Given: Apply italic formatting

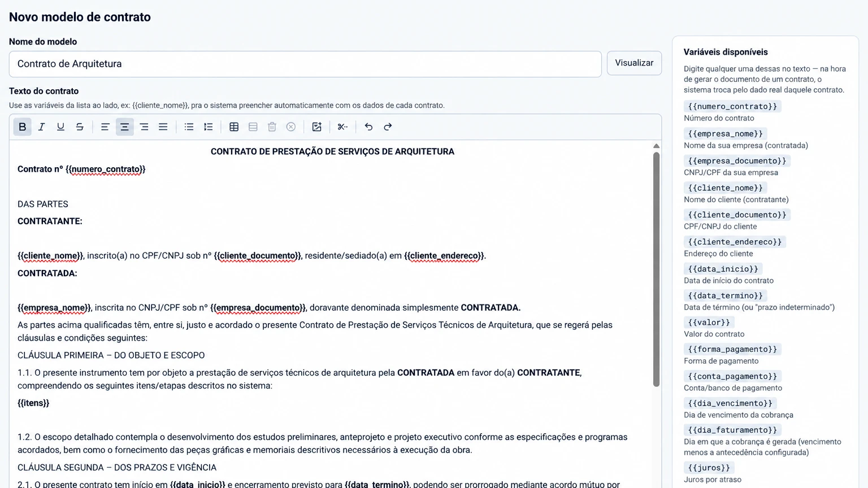Looking at the screenshot, I should [x=41, y=127].
